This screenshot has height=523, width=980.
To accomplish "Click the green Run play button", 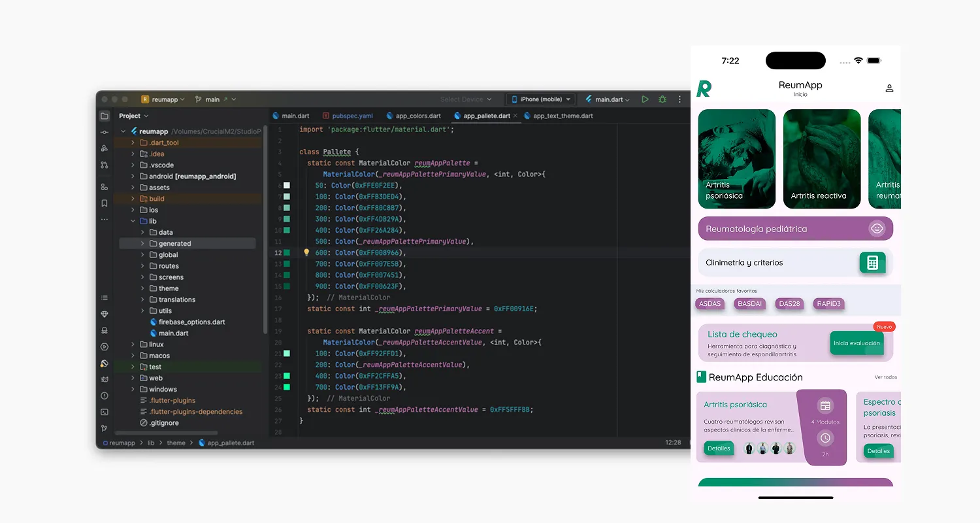I will pos(645,99).
